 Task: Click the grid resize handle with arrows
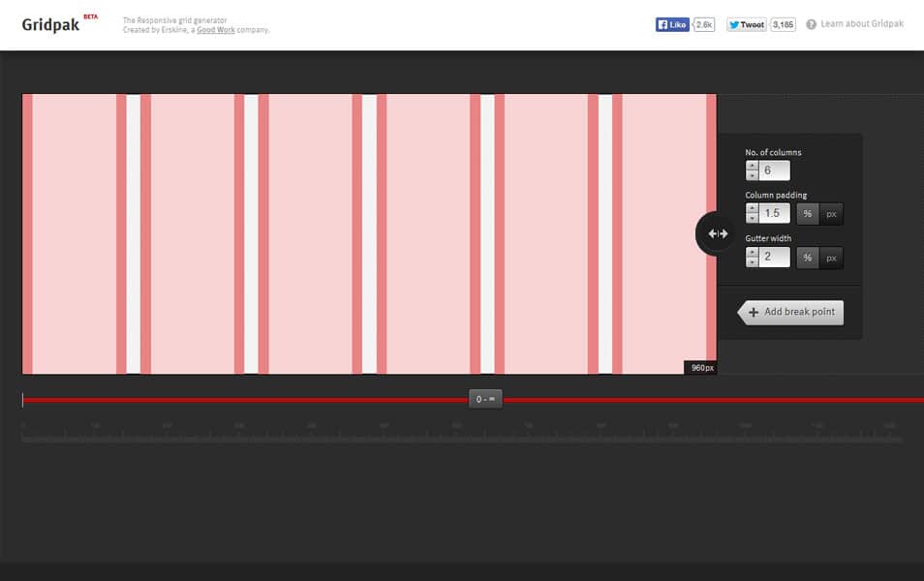(716, 233)
